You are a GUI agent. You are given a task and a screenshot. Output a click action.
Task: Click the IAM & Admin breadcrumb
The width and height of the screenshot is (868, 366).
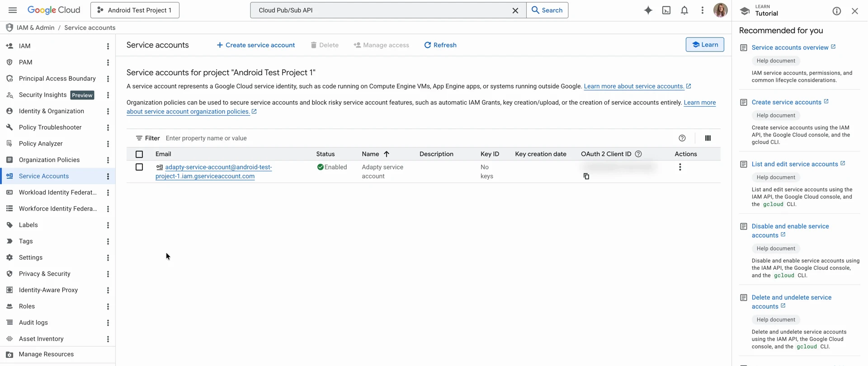pos(35,28)
